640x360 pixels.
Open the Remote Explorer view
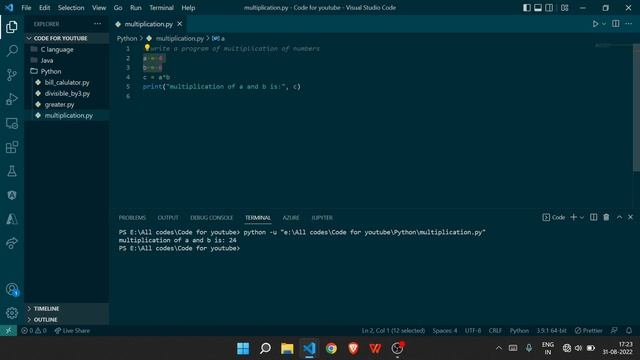point(12,123)
